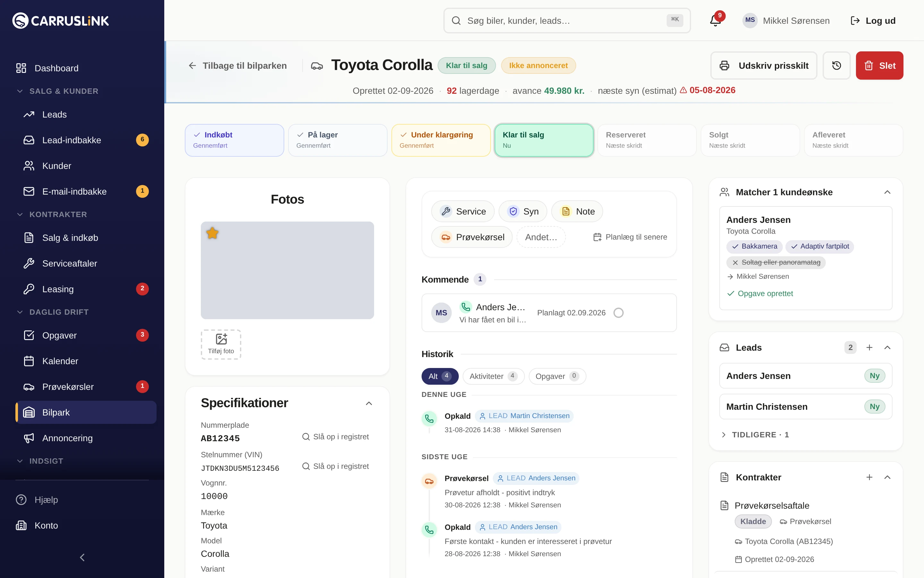Switch to the Aktiviteter history tab
The image size is (924, 578).
click(493, 376)
